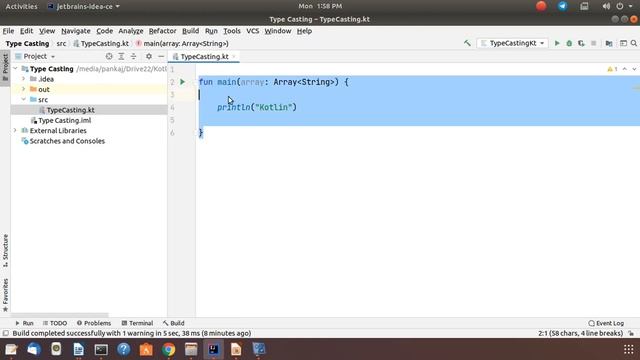Image resolution: width=640 pixels, height=360 pixels.
Task: Open the File menu
Action: tap(8, 31)
